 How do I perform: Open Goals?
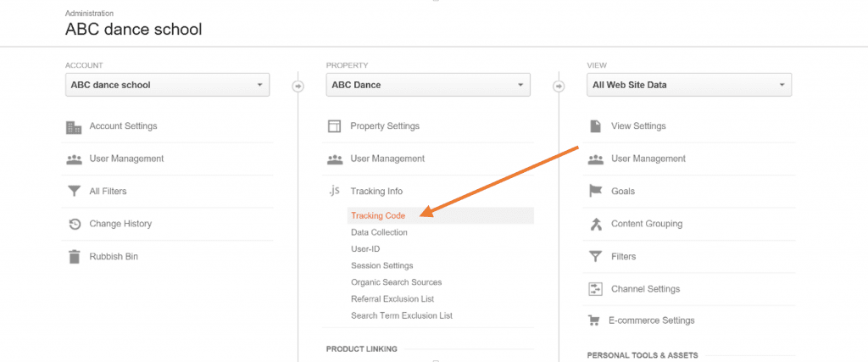pos(623,192)
